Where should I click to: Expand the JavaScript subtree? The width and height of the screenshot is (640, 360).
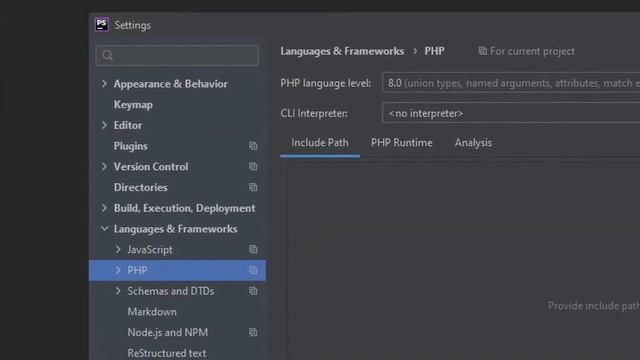point(118,249)
